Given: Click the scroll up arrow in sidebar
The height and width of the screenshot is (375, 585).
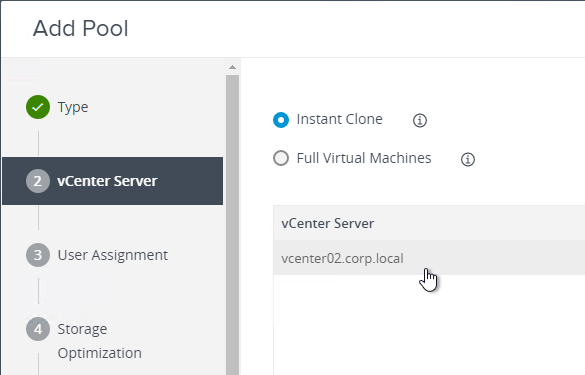Looking at the screenshot, I should tap(232, 67).
